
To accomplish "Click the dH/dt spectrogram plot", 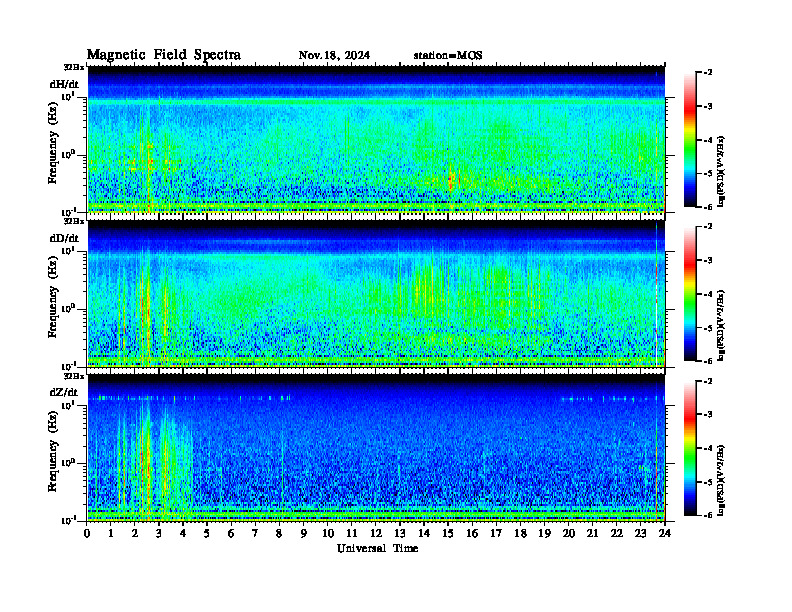I will [x=376, y=139].
